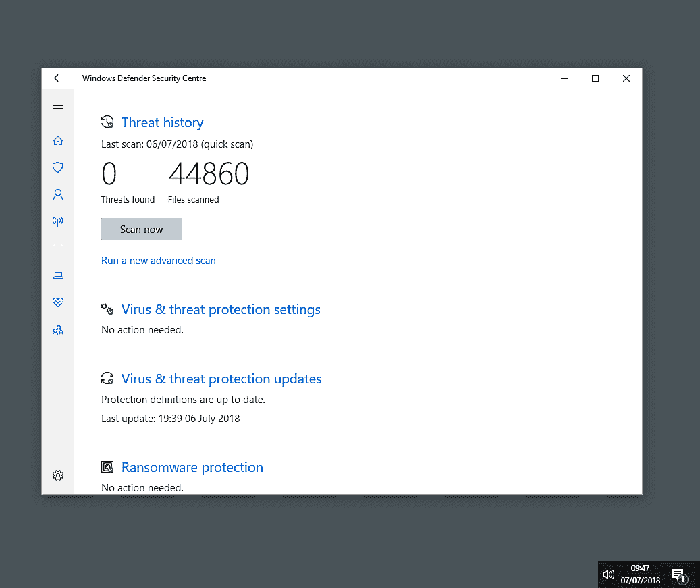Click the protection updates refresh icon
The image size is (700, 588).
tap(107, 379)
